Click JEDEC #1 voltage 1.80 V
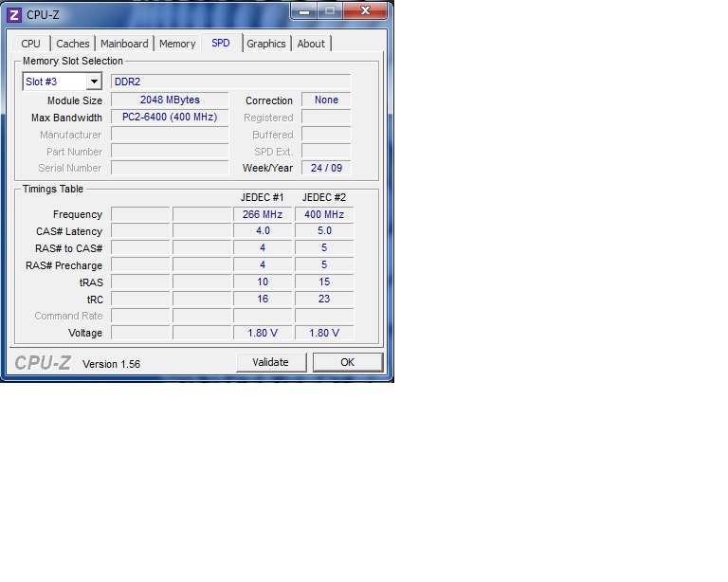Viewport: 728px width, 582px height. (263, 333)
